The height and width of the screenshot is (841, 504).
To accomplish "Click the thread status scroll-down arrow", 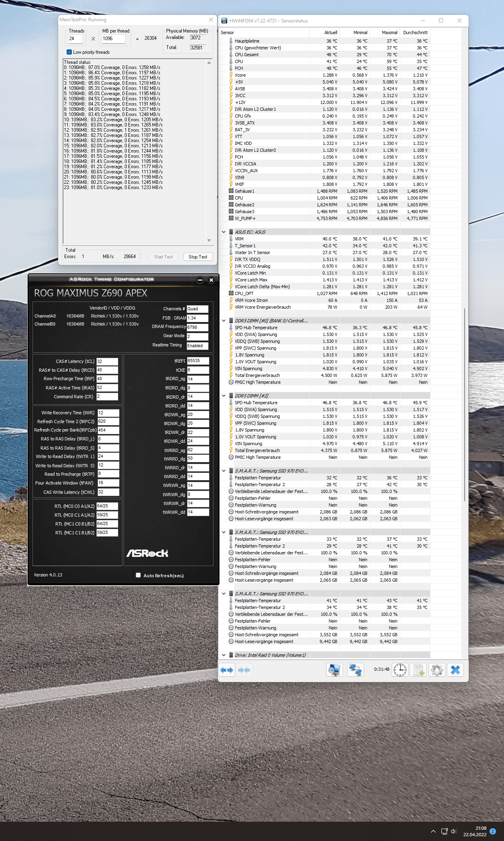I will point(209,240).
